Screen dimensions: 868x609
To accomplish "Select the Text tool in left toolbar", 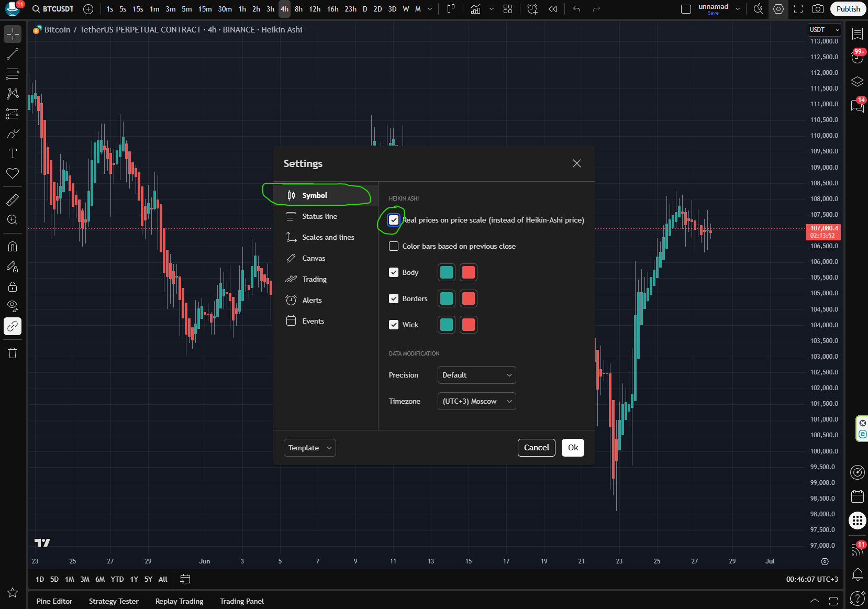I will click(x=13, y=153).
